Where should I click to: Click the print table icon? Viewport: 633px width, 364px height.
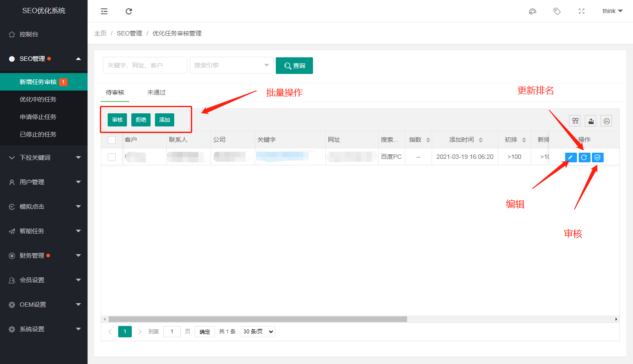(606, 121)
